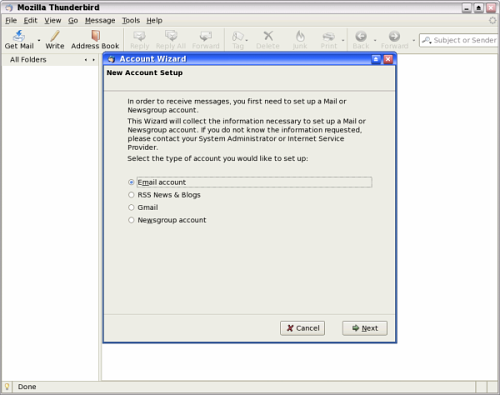Image resolution: width=500 pixels, height=395 pixels.
Task: Click the Account Wizard title bar icon
Action: [111, 59]
